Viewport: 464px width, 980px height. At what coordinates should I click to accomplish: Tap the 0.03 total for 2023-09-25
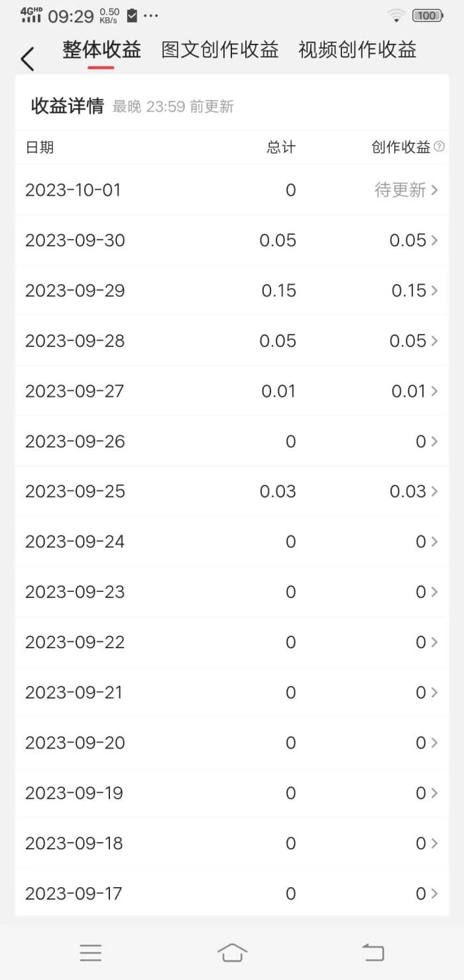(x=278, y=492)
